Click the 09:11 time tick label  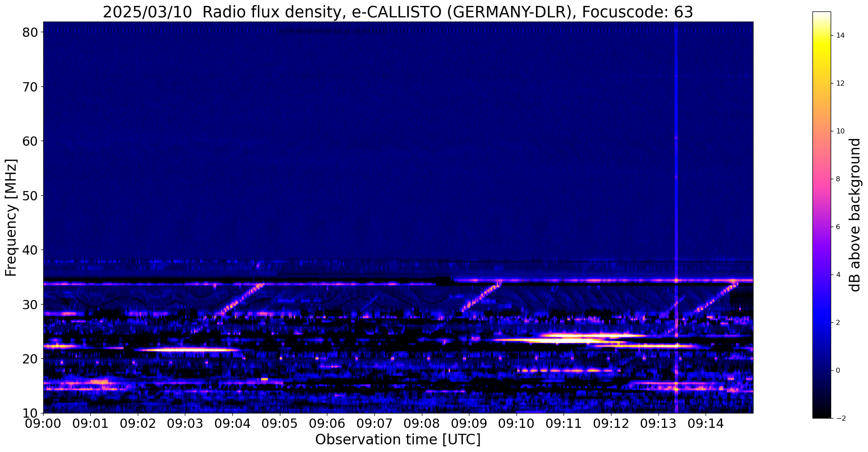pyautogui.click(x=564, y=423)
